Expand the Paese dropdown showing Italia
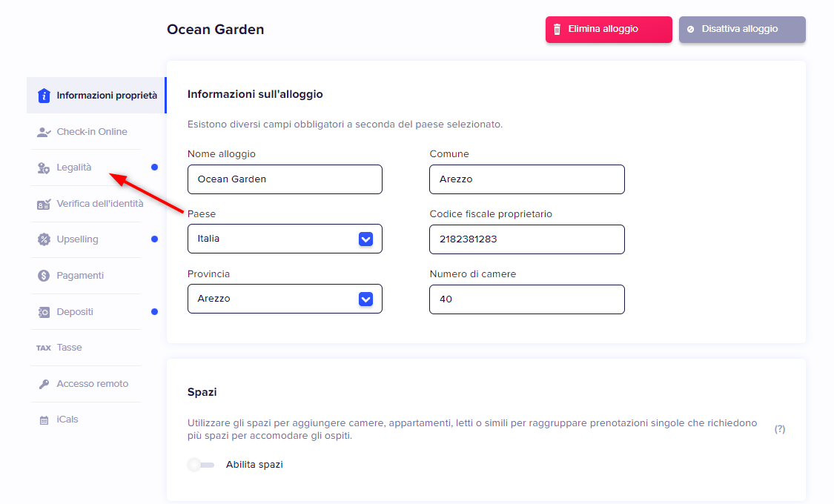The image size is (834, 504). [285, 239]
